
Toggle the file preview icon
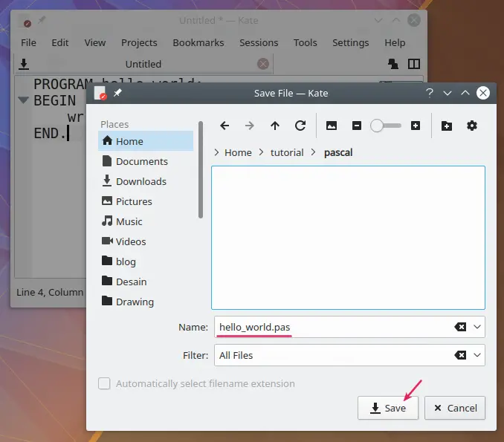coord(332,126)
